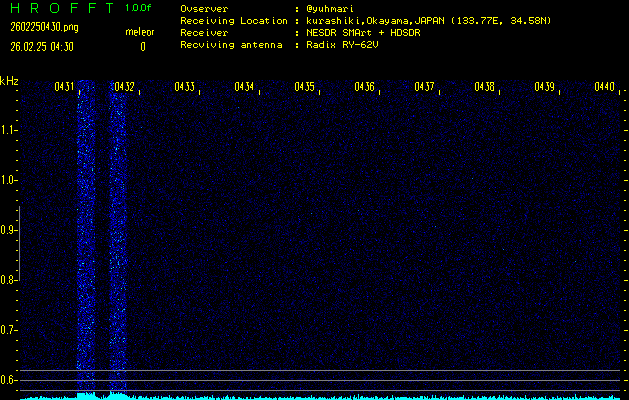The image size is (629, 400).
Task: Select the 1.0 frequency axis label
Action: click(x=9, y=180)
